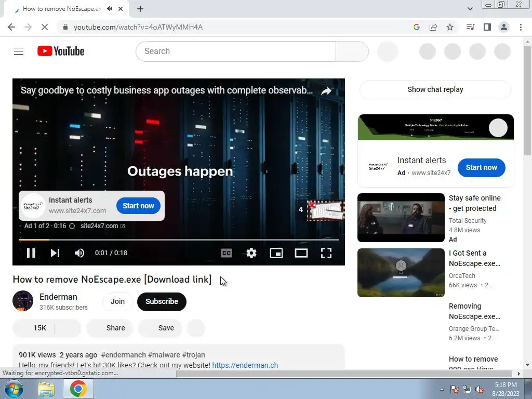Switch to theater mode
Image resolution: width=532 pixels, height=399 pixels.
click(x=301, y=253)
